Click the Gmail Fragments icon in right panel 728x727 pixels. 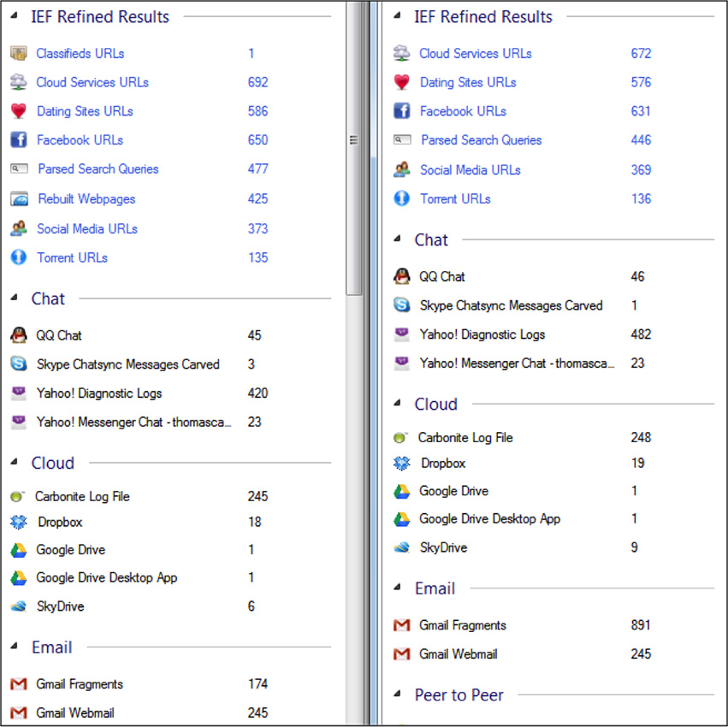(x=401, y=625)
